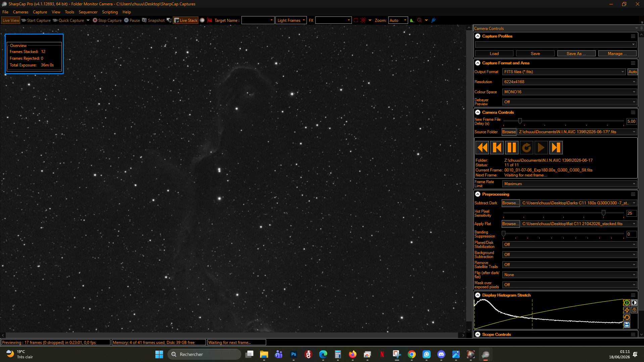
Task: Browse for the Subtract Dark file
Action: tap(510, 203)
